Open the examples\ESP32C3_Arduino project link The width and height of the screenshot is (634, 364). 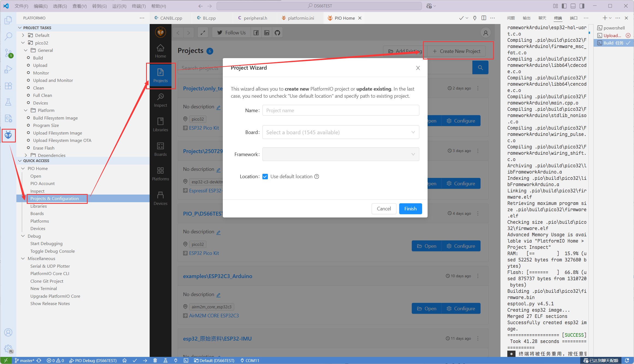(x=218, y=276)
